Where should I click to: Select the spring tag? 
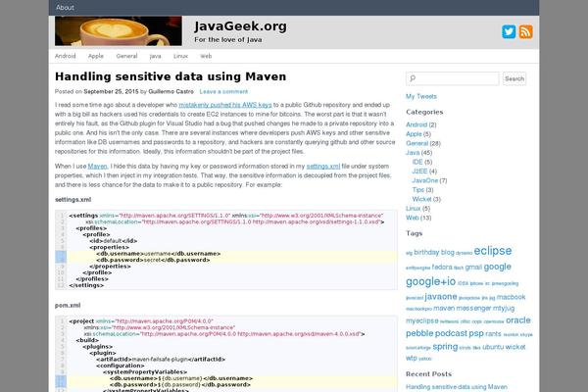pyautogui.click(x=445, y=347)
